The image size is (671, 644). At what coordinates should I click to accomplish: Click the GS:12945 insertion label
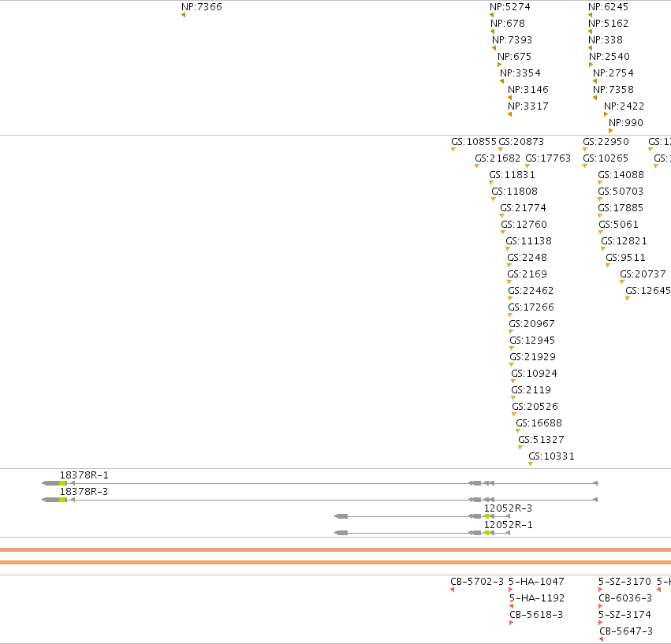532,341
